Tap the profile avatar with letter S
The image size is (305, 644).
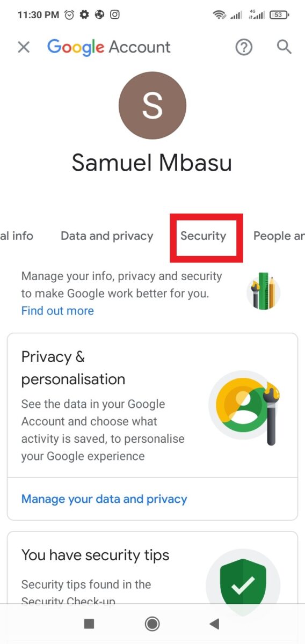click(152, 106)
